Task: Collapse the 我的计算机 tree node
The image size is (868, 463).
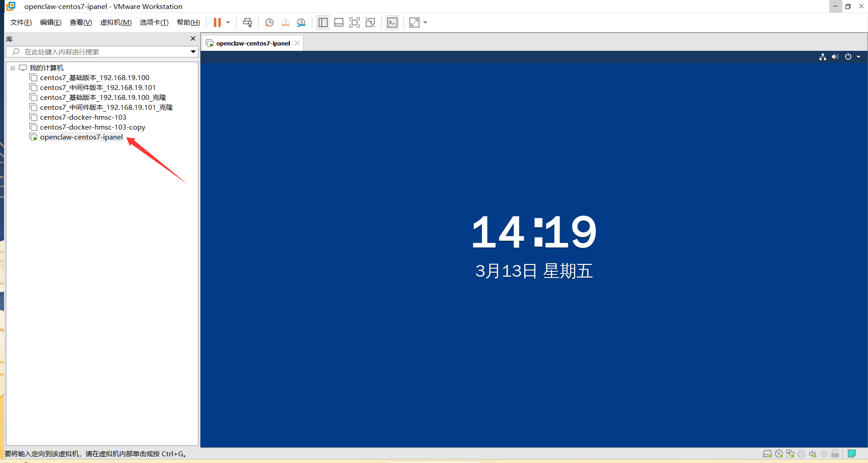Action: pos(13,67)
